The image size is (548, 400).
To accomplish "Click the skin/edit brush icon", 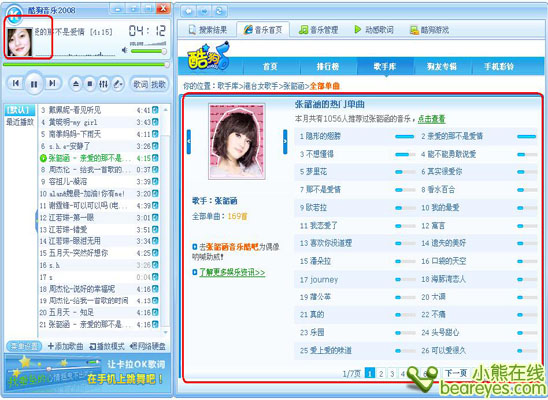I will coord(118,84).
